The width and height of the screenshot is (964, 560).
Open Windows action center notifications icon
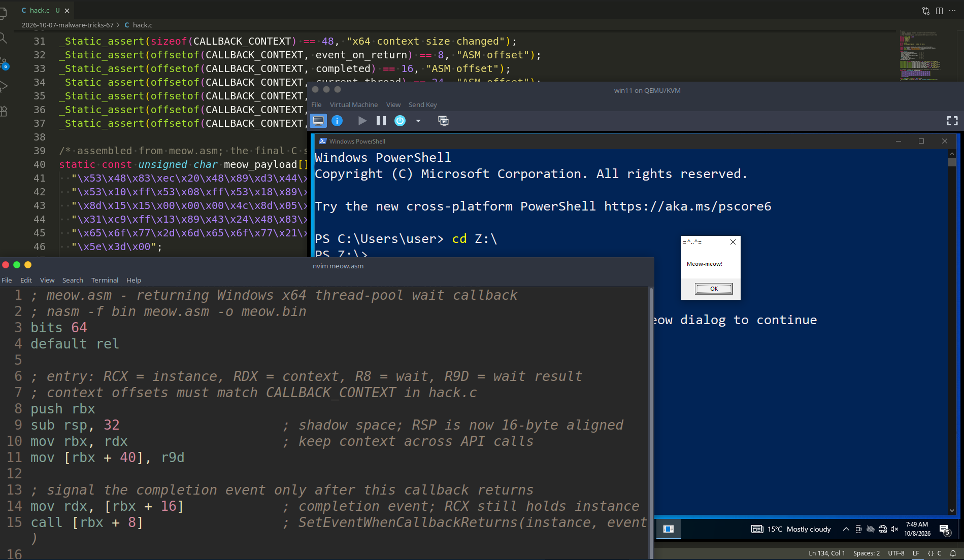click(x=944, y=530)
